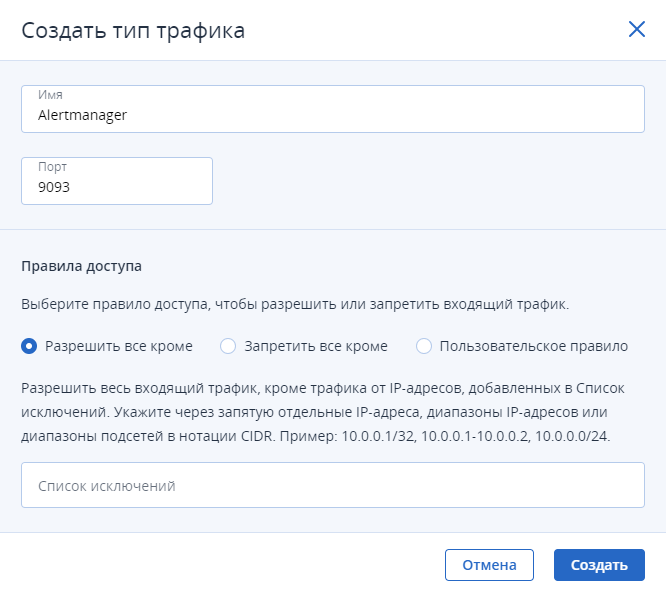Click the Создать button
Screen dimensions: 666x593
point(599,565)
